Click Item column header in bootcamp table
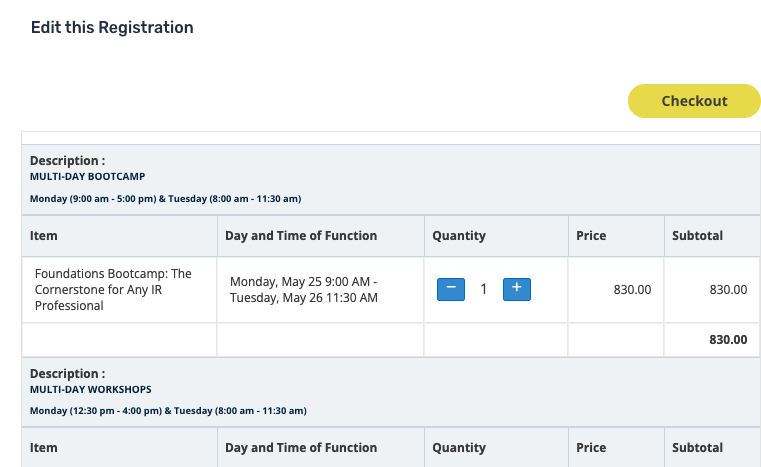Screen dimensions: 761x467 pyautogui.click(x=44, y=236)
